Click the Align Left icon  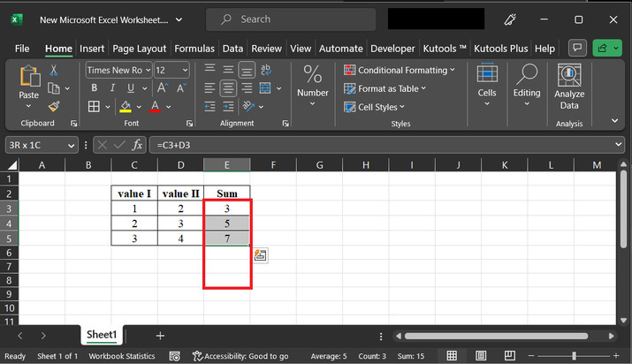pyautogui.click(x=209, y=88)
